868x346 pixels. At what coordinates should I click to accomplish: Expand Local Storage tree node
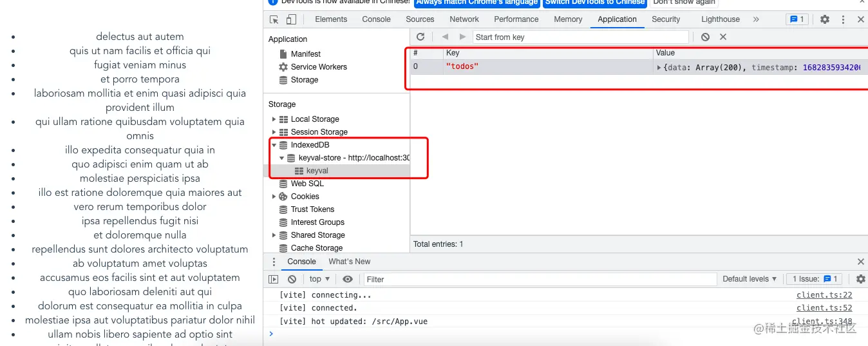[x=274, y=119]
